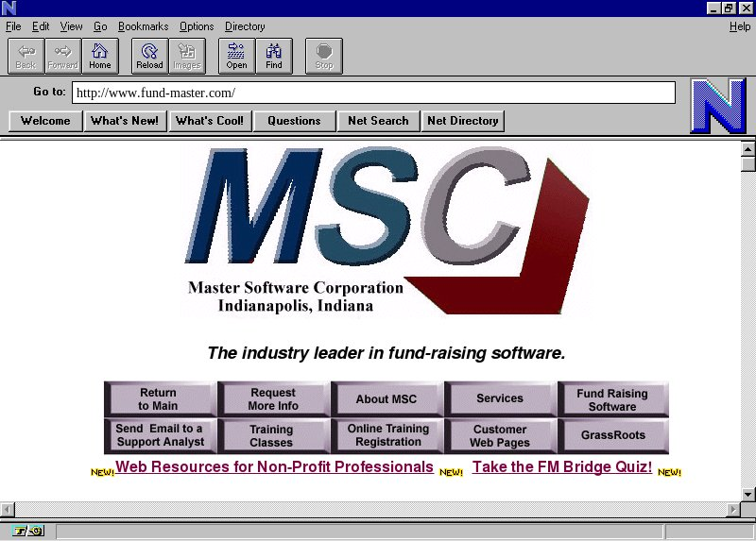
Task: Click the Forward navigation icon
Action: tap(62, 56)
